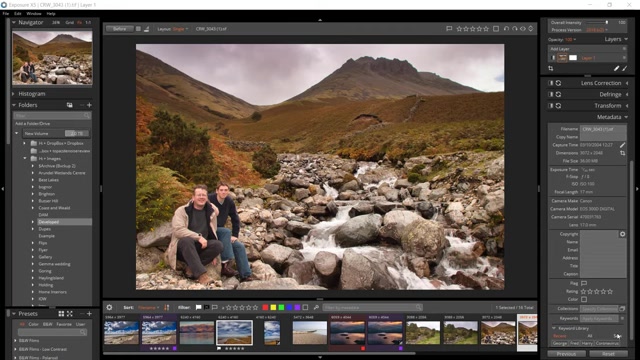The image size is (640, 360).
Task: Filter by red color label
Action: click(x=265, y=307)
